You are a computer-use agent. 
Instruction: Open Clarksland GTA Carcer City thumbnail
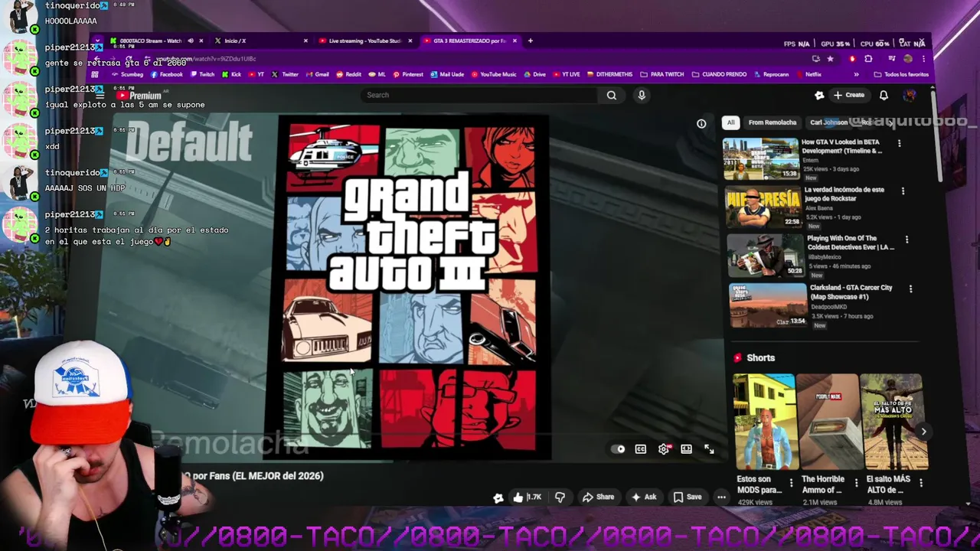(768, 305)
